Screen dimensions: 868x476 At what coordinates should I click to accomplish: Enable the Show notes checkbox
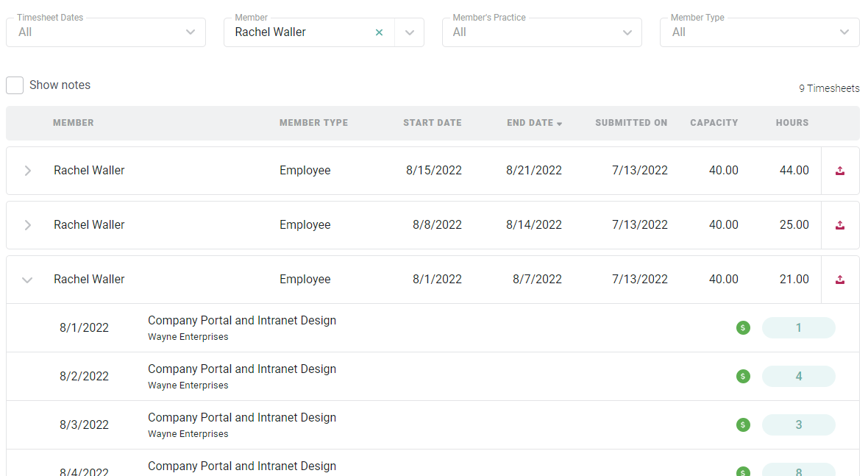coord(15,85)
